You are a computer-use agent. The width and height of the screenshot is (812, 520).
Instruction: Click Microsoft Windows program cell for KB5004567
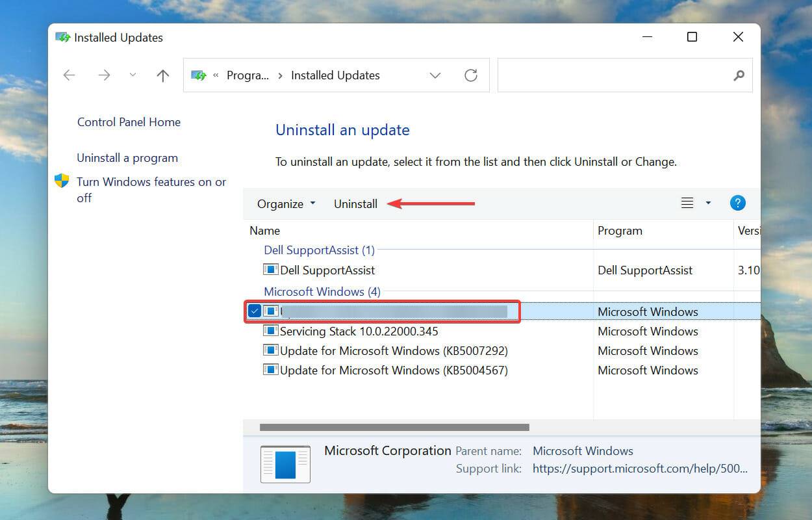[x=648, y=370]
